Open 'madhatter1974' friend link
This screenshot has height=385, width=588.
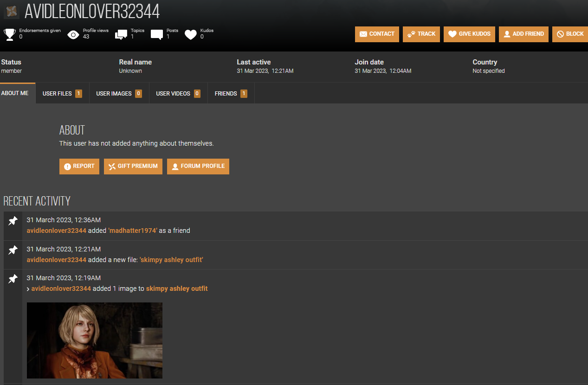click(x=133, y=231)
